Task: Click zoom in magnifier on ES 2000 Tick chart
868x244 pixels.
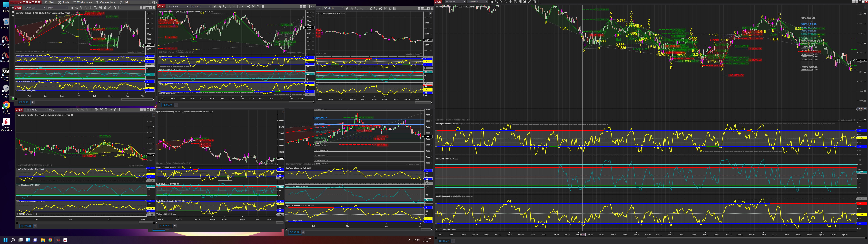Action: (224, 6)
